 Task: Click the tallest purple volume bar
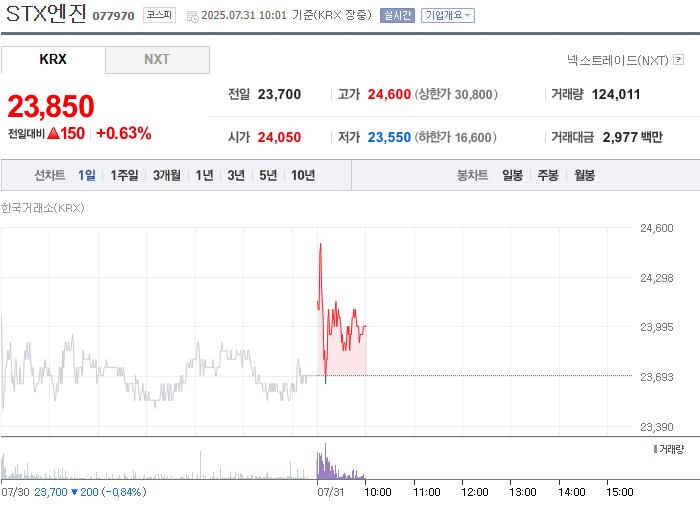[x=325, y=461]
